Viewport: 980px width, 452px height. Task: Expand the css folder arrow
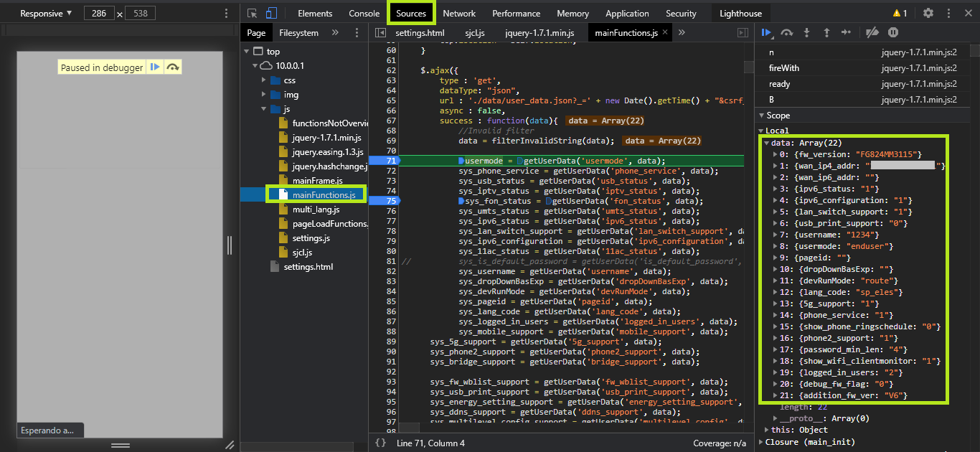coord(265,80)
